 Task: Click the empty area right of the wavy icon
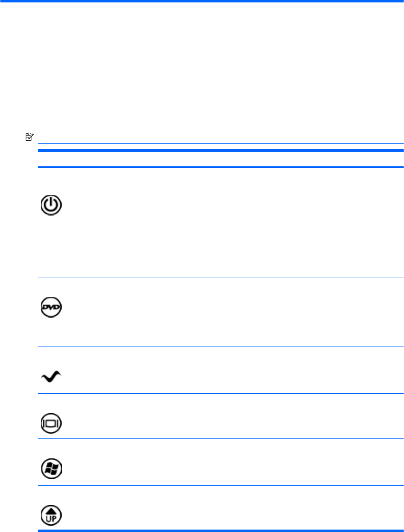click(x=232, y=370)
